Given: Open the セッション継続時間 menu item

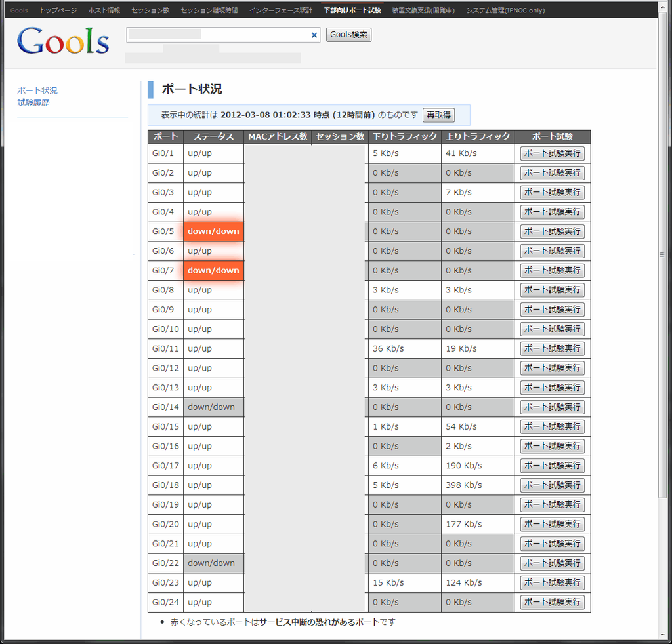Looking at the screenshot, I should click(x=209, y=10).
